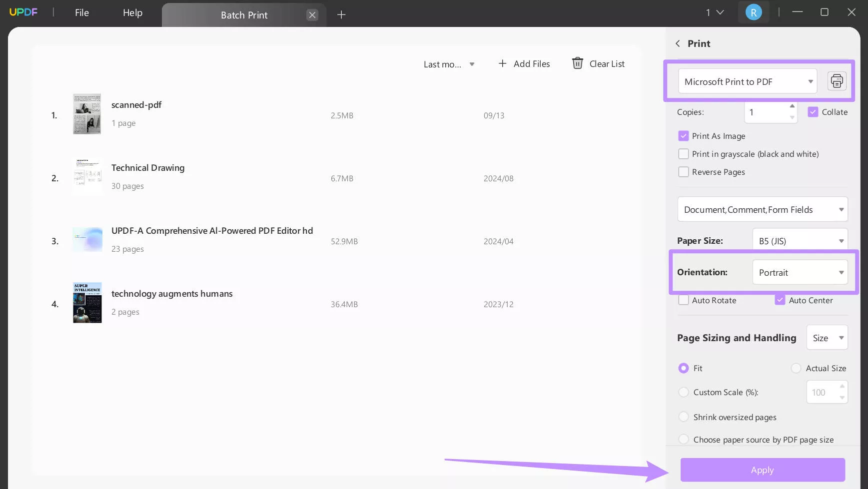Open the Orientation Portrait dropdown

pyautogui.click(x=800, y=272)
